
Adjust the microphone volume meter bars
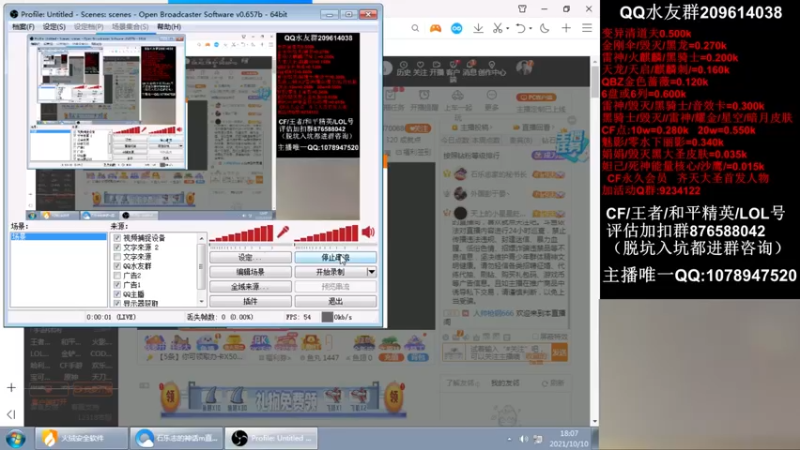[241, 234]
